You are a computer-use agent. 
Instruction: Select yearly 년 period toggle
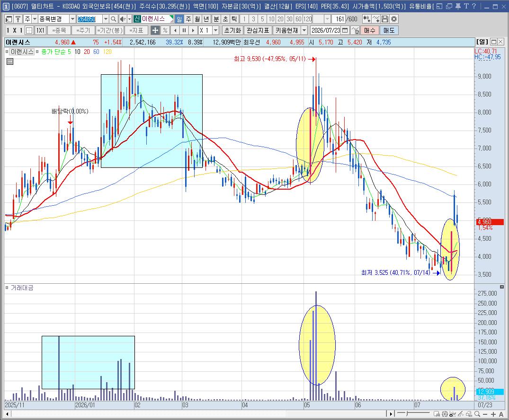pos(206,19)
